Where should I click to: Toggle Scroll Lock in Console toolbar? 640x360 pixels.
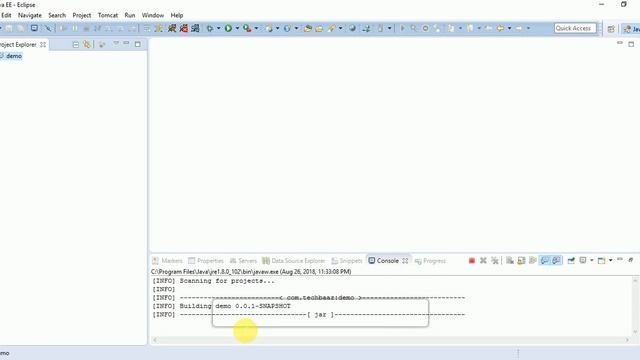coord(521,260)
